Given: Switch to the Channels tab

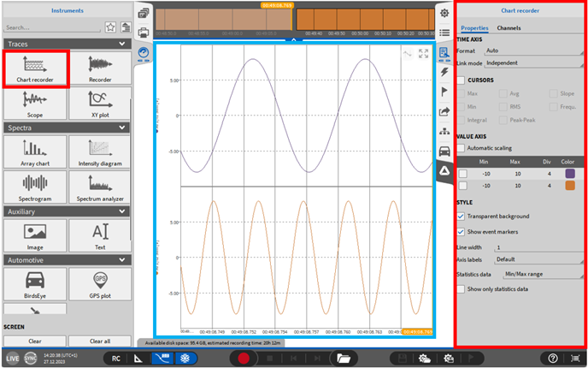Looking at the screenshot, I should point(509,28).
